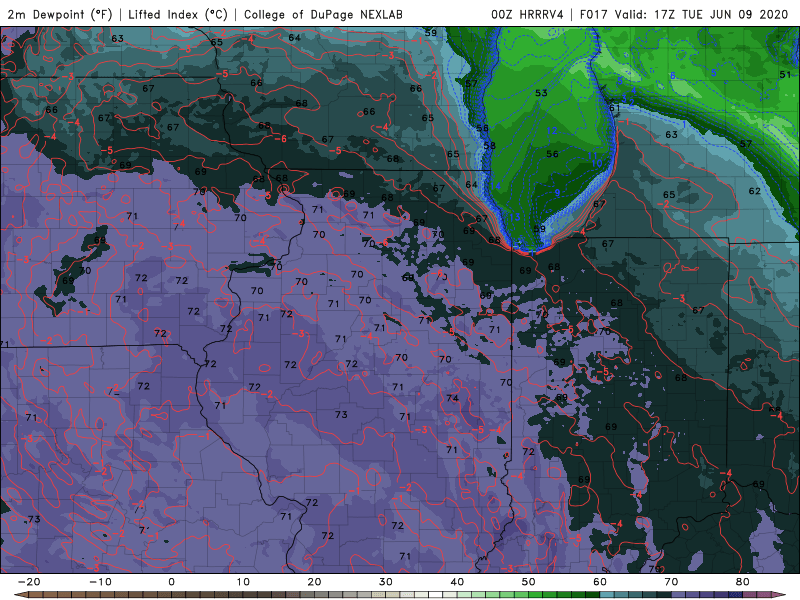Click the right arrow end of color bar
Screen dimensions: 800x600
click(x=780, y=595)
